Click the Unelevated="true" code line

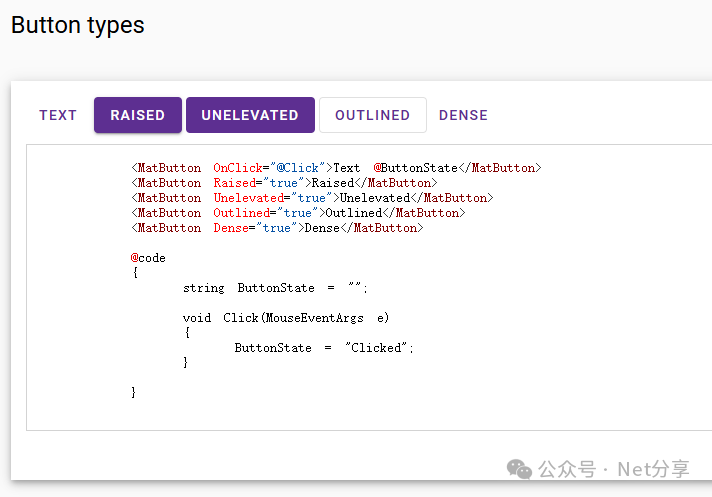pyautogui.click(x=312, y=198)
